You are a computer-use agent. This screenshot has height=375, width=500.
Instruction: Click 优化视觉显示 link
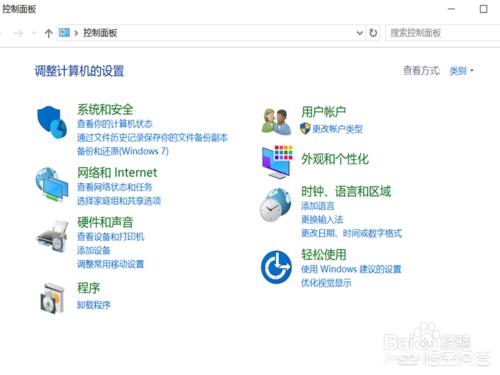coord(326,283)
